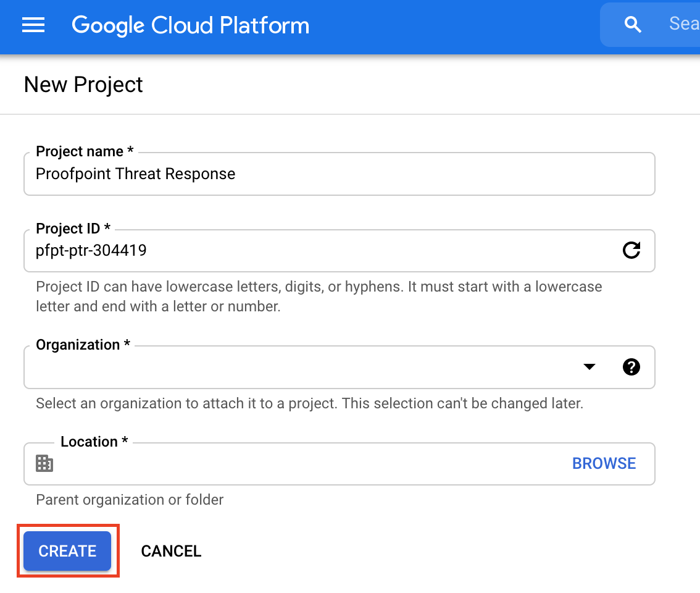The height and width of the screenshot is (593, 700).
Task: Expand the Organization dropdown arrow
Action: click(590, 367)
